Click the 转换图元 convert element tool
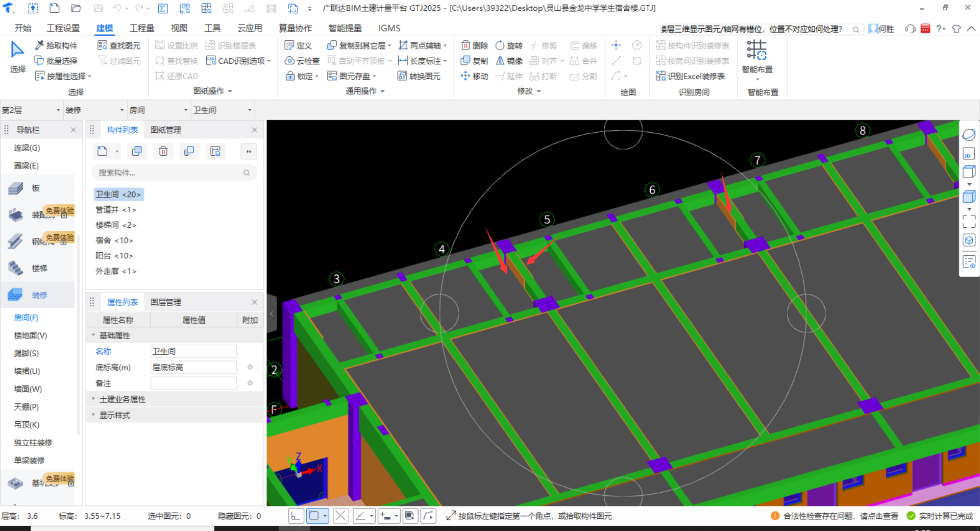 tap(419, 76)
